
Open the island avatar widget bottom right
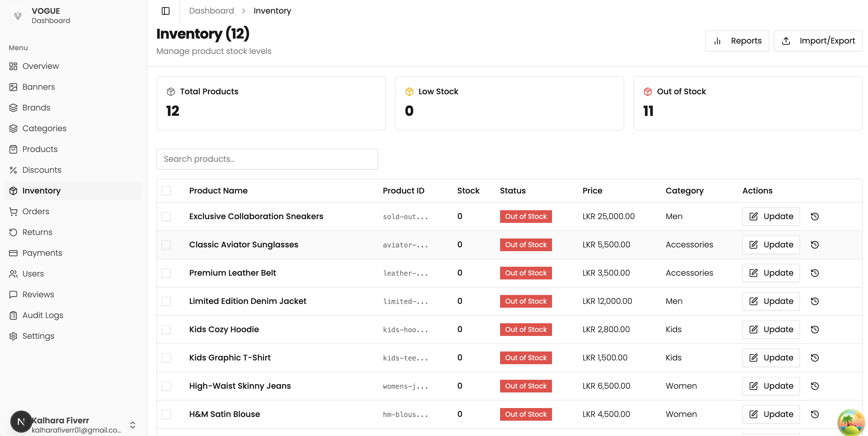tap(851, 422)
